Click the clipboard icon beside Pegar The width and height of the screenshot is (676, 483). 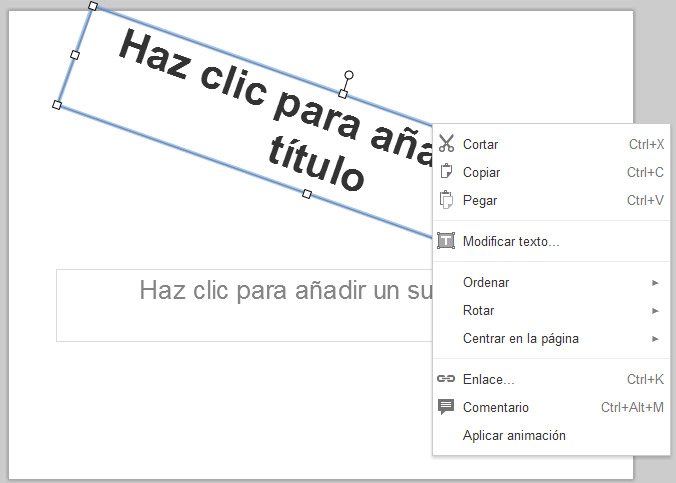[446, 200]
